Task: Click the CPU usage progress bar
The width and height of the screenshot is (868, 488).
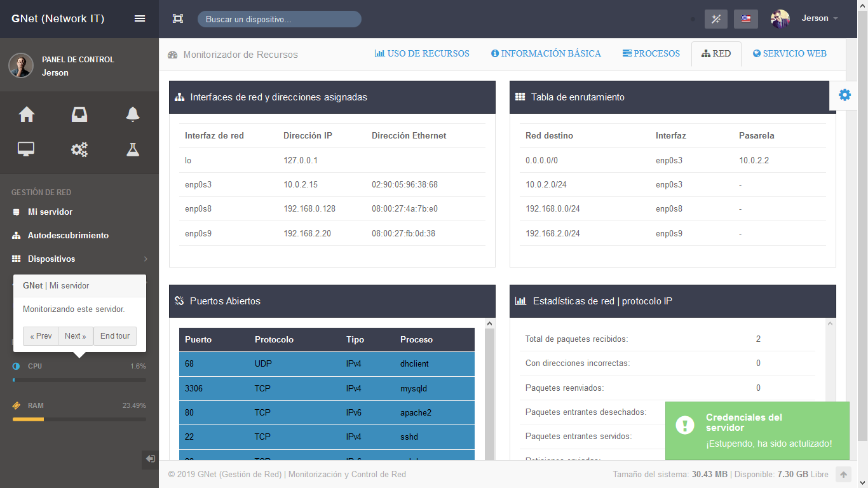Action: pos(79,380)
